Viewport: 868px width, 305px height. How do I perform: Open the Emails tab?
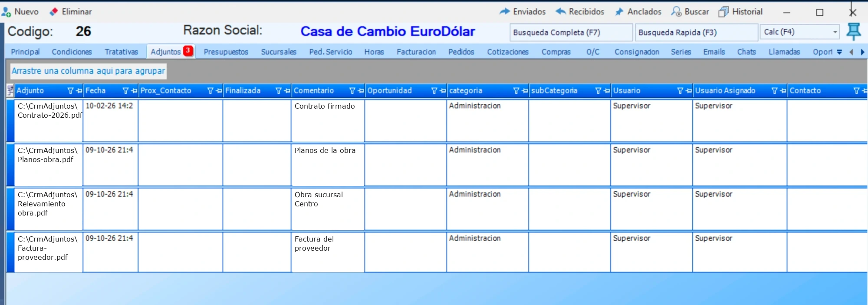click(714, 52)
